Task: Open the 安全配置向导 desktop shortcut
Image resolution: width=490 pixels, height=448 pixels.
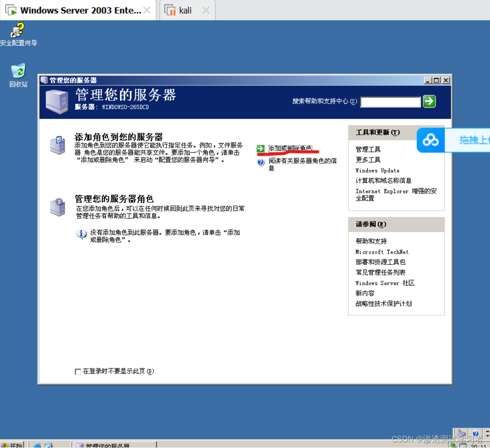Action: click(x=18, y=34)
